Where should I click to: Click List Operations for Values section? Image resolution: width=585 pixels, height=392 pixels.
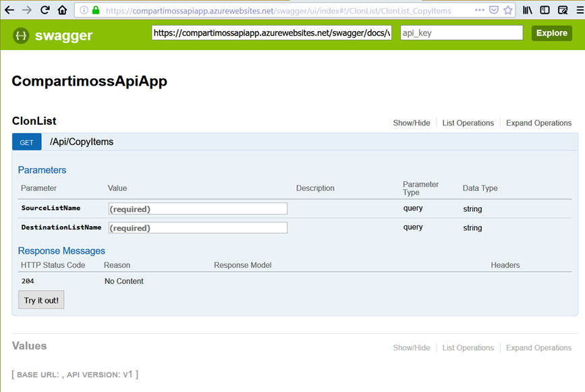(468, 347)
